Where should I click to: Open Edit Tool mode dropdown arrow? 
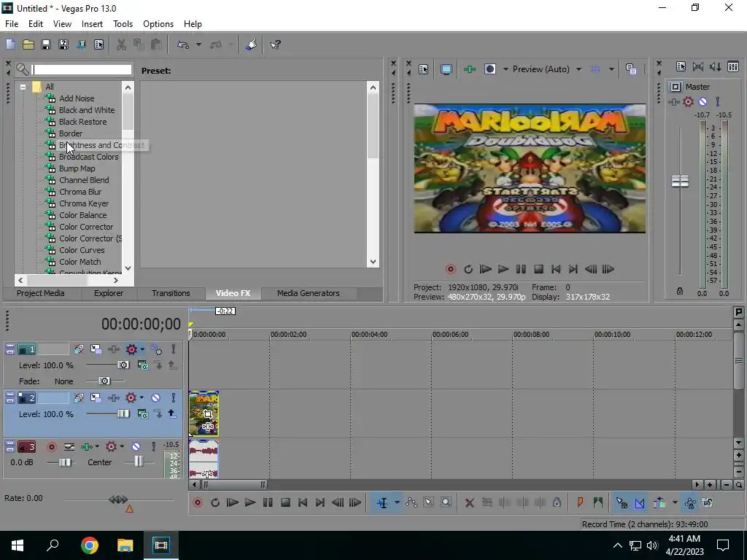click(397, 503)
